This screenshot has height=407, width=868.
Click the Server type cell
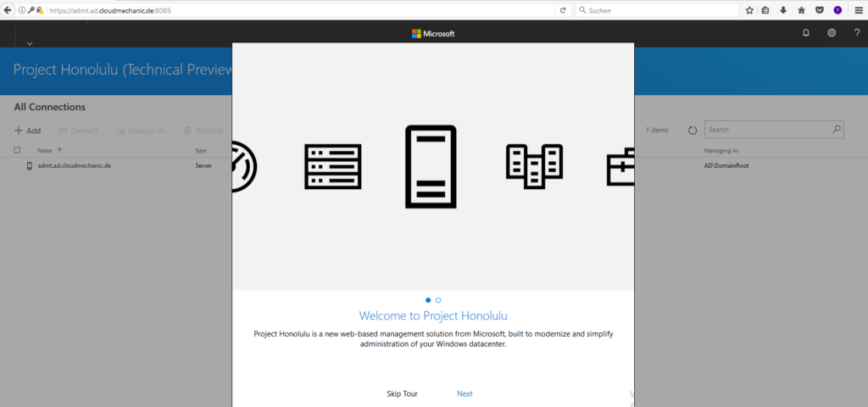(x=203, y=165)
